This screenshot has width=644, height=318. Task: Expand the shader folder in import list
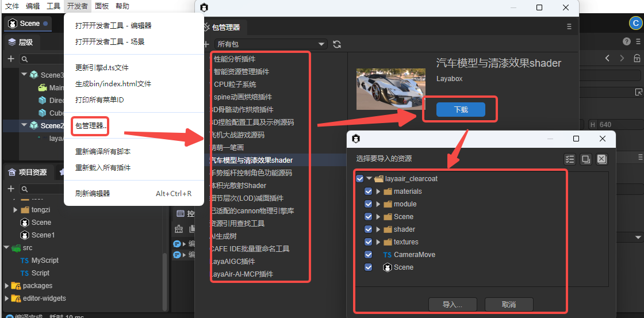378,229
